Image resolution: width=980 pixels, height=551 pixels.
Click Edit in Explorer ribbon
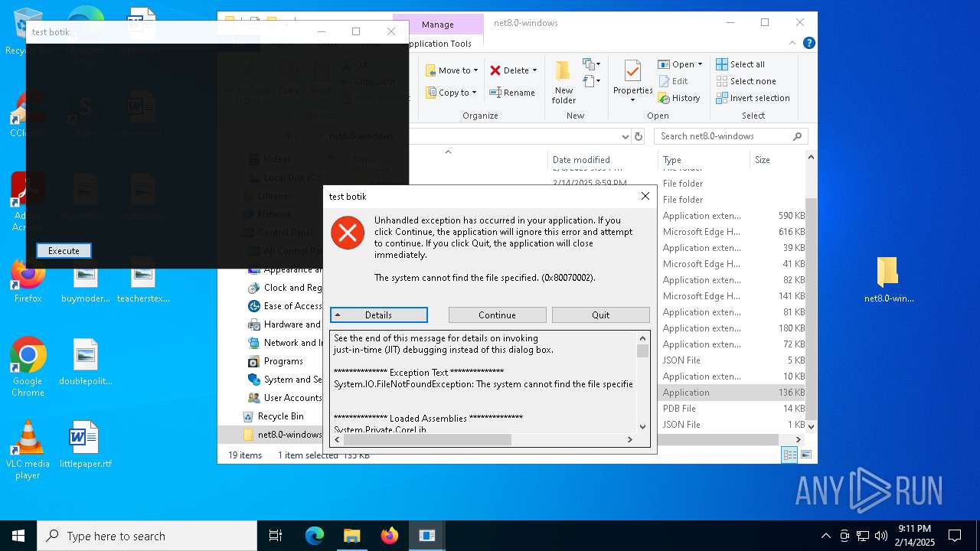(x=673, y=81)
